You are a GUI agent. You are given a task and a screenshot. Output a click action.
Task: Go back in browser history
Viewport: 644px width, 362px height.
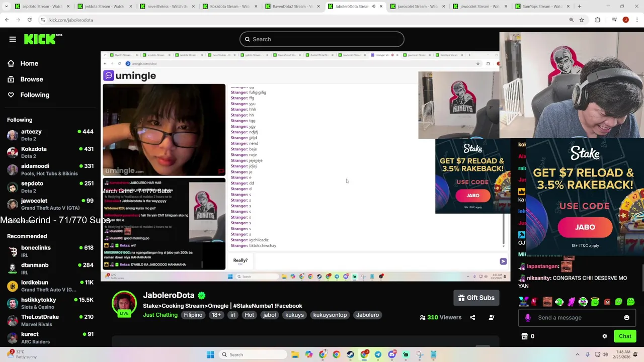(7, 20)
